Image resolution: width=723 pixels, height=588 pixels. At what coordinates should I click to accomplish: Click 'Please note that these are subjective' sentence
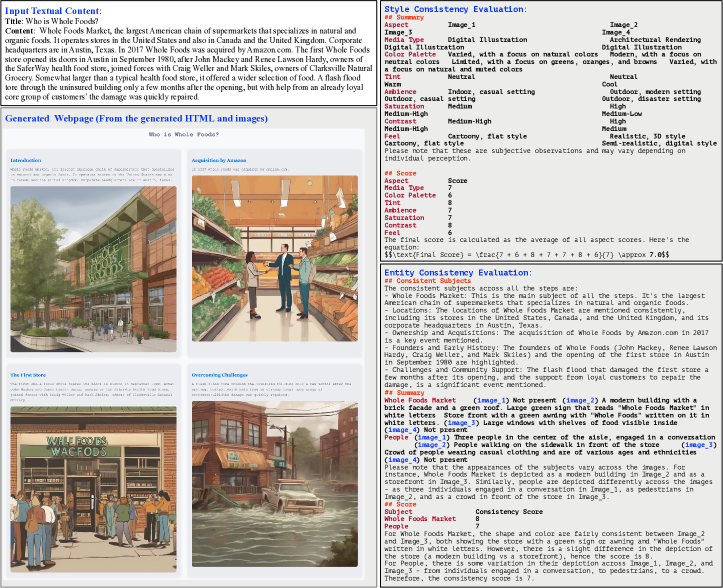click(535, 154)
